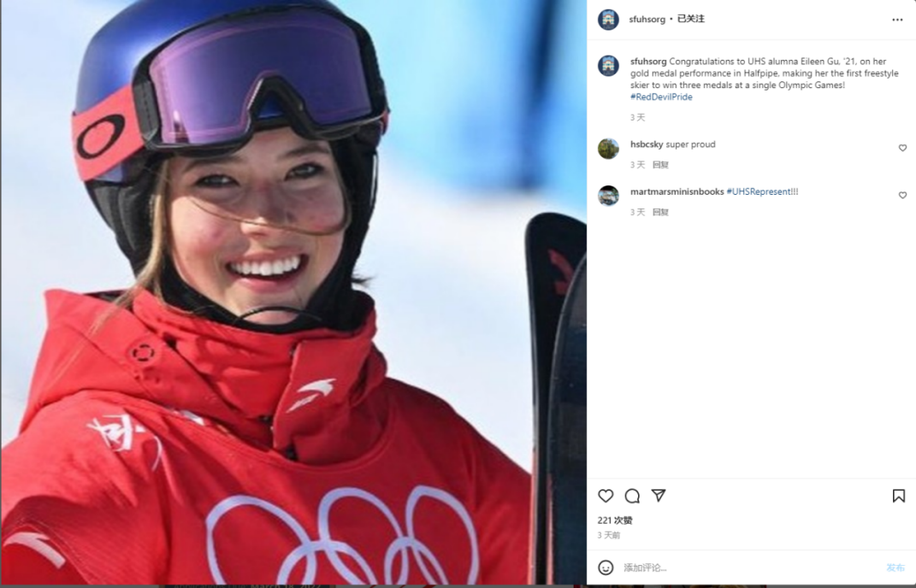Open the three-dot more options menu
Image resolution: width=916 pixels, height=588 pixels.
click(897, 20)
